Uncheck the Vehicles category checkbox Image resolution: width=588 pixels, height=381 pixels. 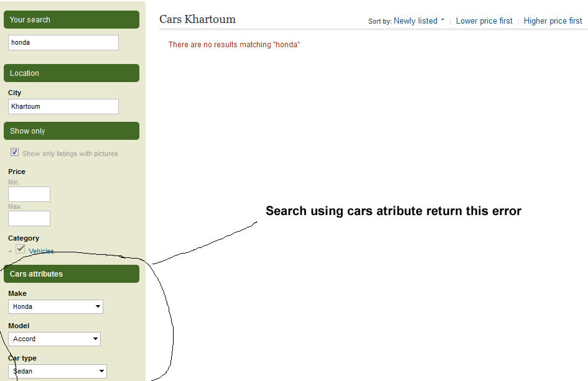21,249
